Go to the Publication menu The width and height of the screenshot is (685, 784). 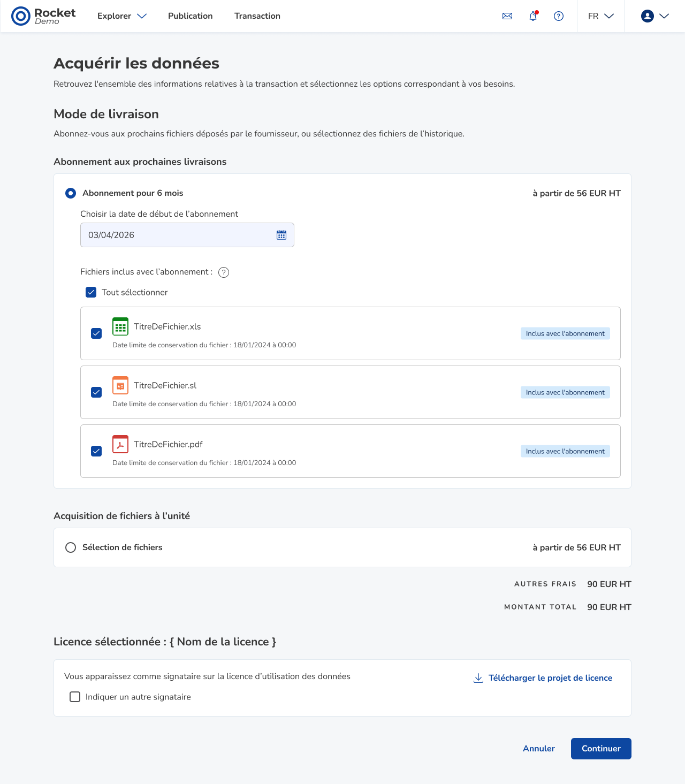(x=191, y=16)
